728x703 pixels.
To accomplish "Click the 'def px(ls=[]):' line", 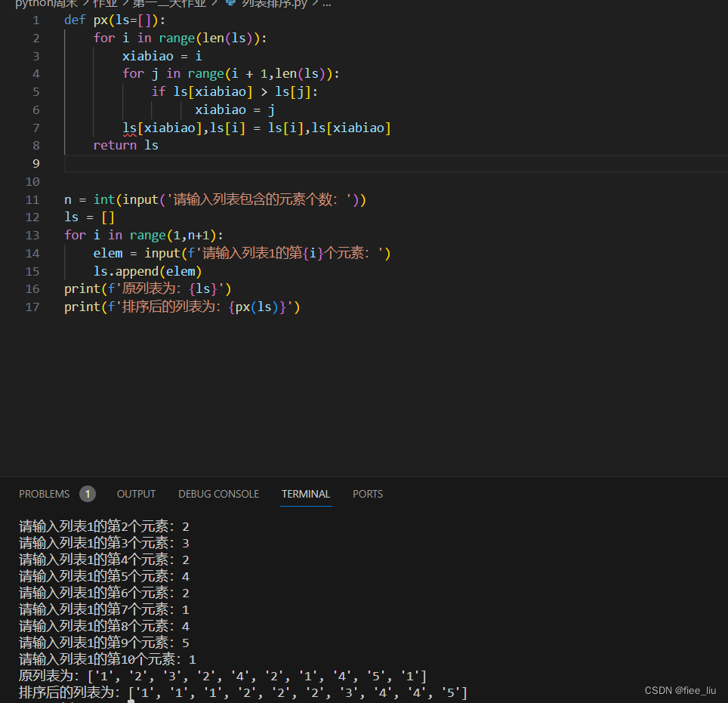I will pyautogui.click(x=115, y=20).
